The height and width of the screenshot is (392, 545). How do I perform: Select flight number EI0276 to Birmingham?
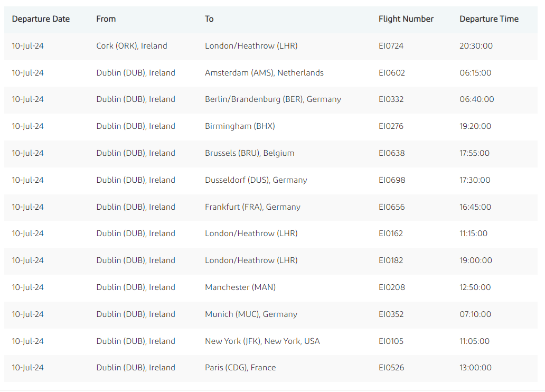pyautogui.click(x=391, y=126)
